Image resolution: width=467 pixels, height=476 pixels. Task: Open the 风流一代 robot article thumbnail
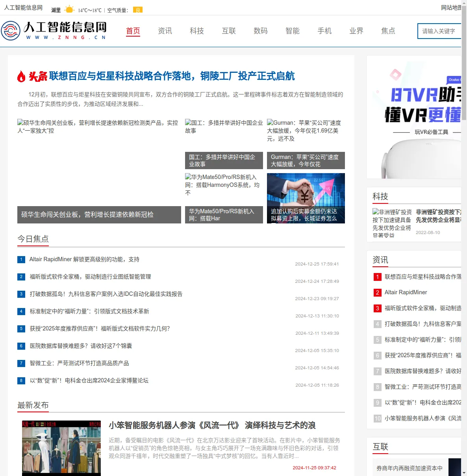coord(61,448)
